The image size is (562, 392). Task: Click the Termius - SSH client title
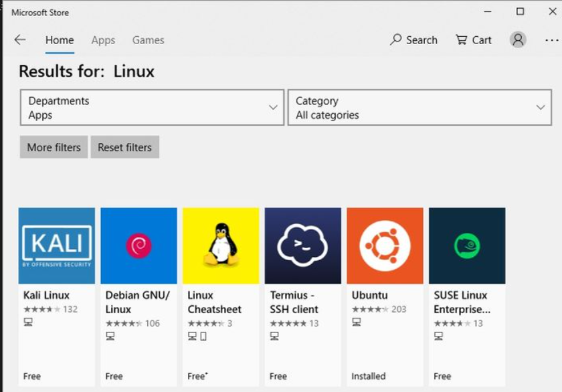pyautogui.click(x=294, y=302)
